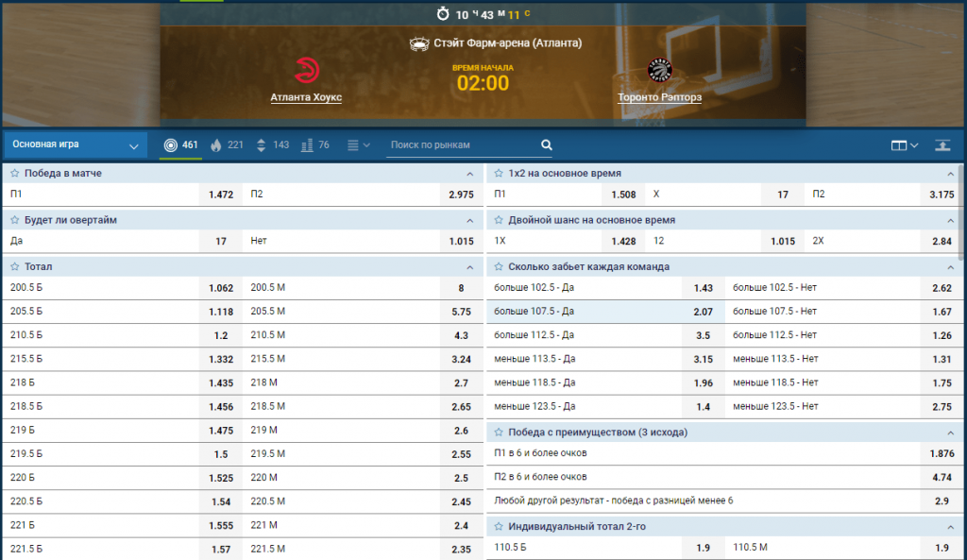Click the up-down arrows filter icon 143
This screenshot has height=560, width=967.
click(272, 145)
